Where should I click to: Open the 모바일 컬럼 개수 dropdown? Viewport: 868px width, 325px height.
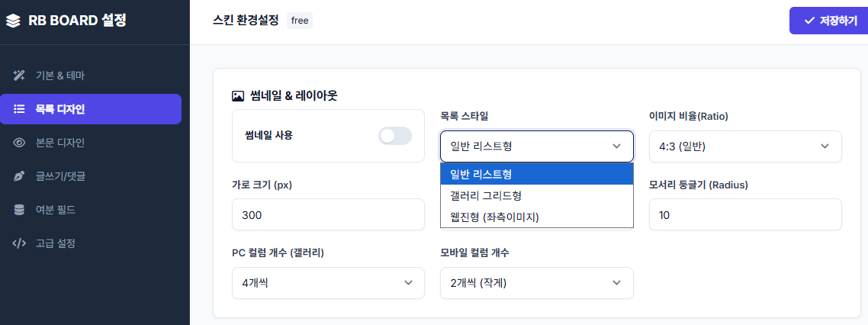[536, 283]
